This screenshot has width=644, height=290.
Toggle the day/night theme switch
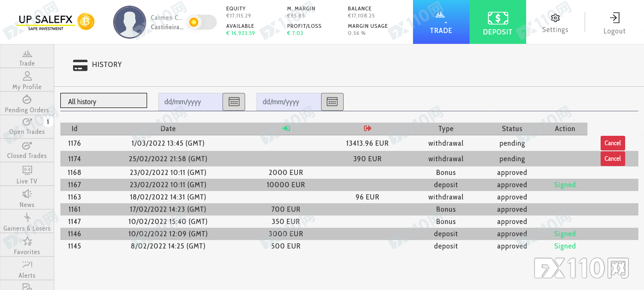point(201,22)
